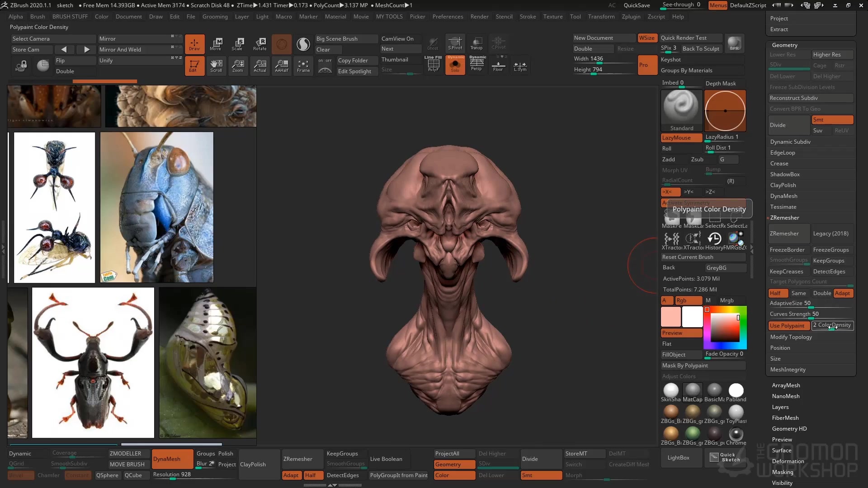Click the Scroll canvas icon
Screen dimensions: 868x488
coord(216,66)
